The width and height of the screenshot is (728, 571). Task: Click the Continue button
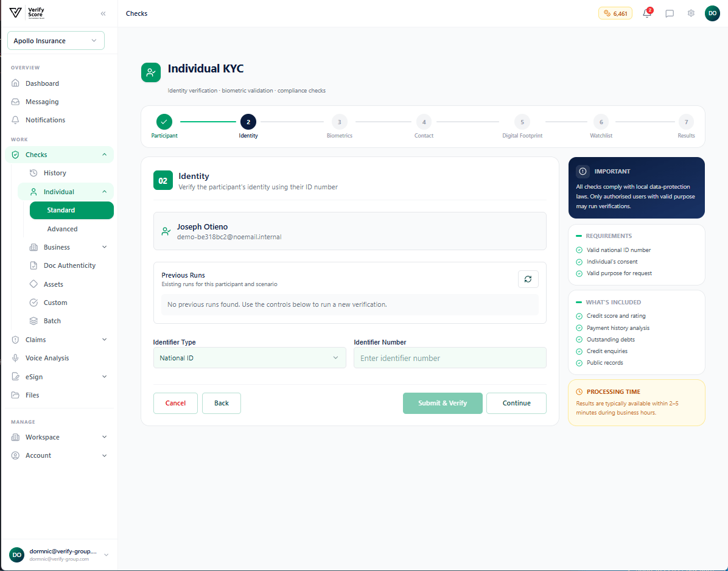pyautogui.click(x=516, y=403)
